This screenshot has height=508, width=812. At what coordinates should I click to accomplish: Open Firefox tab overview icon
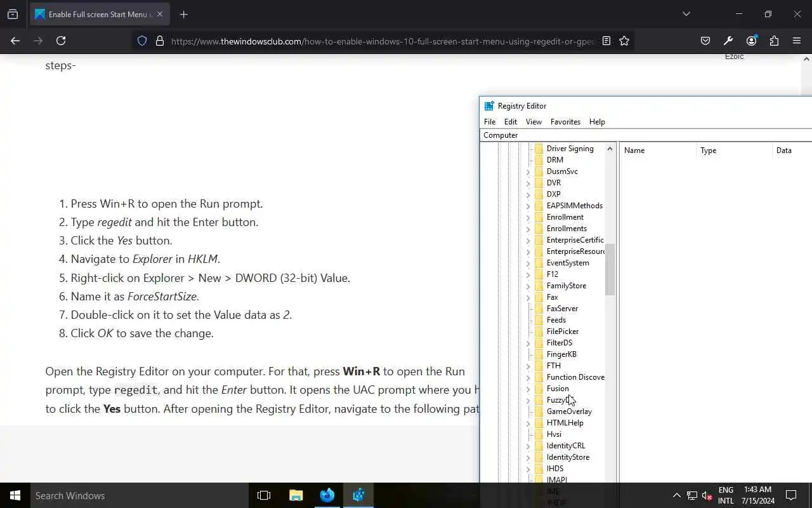coord(13,14)
